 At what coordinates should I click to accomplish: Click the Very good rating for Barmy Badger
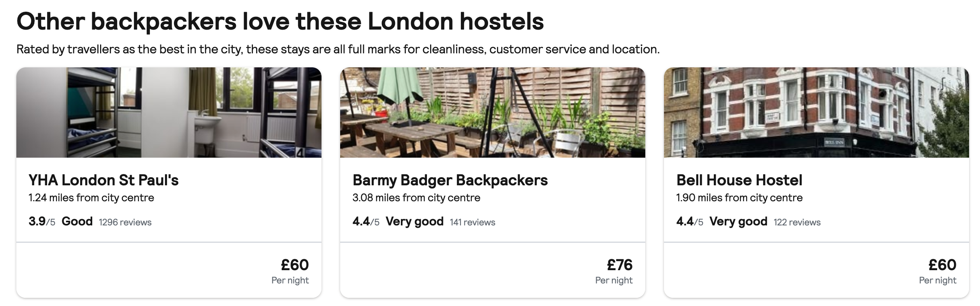click(414, 221)
